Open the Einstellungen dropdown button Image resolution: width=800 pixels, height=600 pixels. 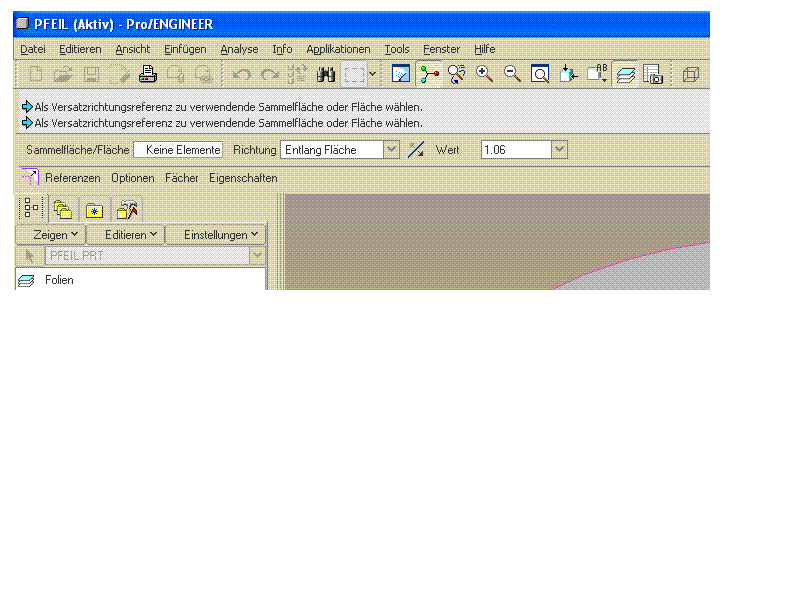pyautogui.click(x=216, y=235)
